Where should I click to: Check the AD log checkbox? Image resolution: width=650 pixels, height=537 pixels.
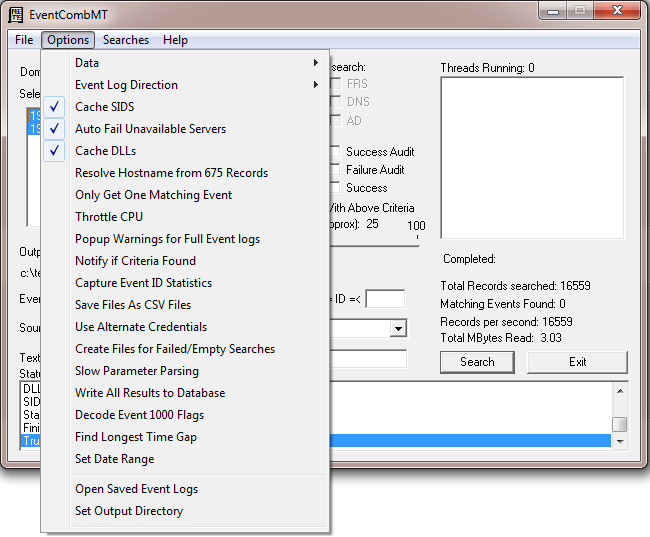pyautogui.click(x=335, y=120)
